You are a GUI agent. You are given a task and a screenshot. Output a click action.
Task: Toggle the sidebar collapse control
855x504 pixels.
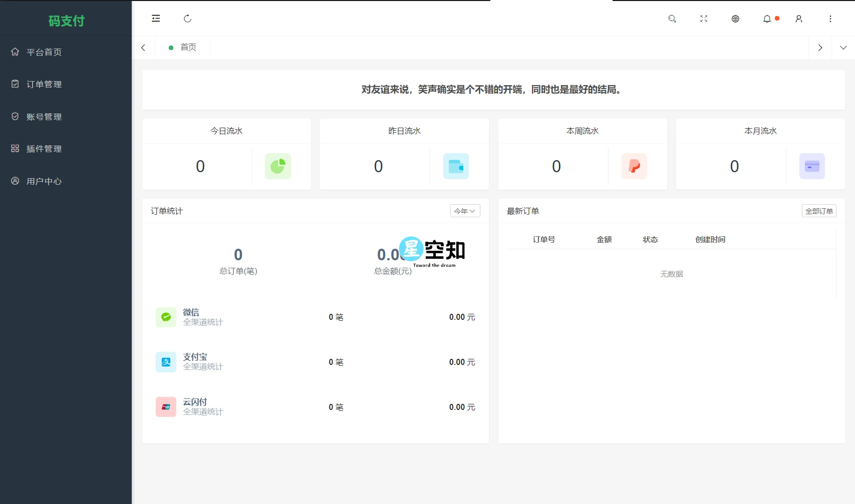pyautogui.click(x=156, y=19)
